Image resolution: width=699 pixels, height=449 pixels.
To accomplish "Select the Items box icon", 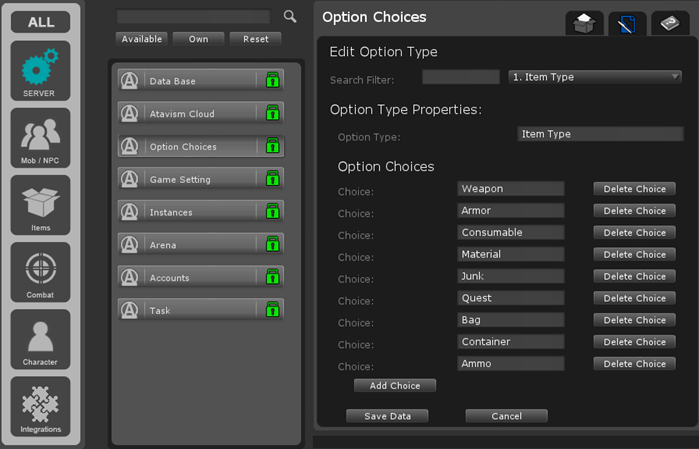I will point(41,205).
